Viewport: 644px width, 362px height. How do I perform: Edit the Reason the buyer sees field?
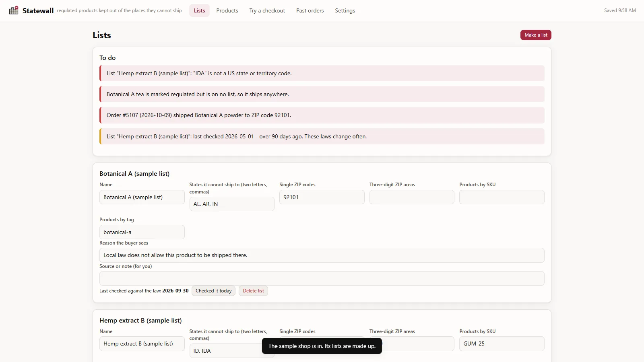tap(322, 255)
